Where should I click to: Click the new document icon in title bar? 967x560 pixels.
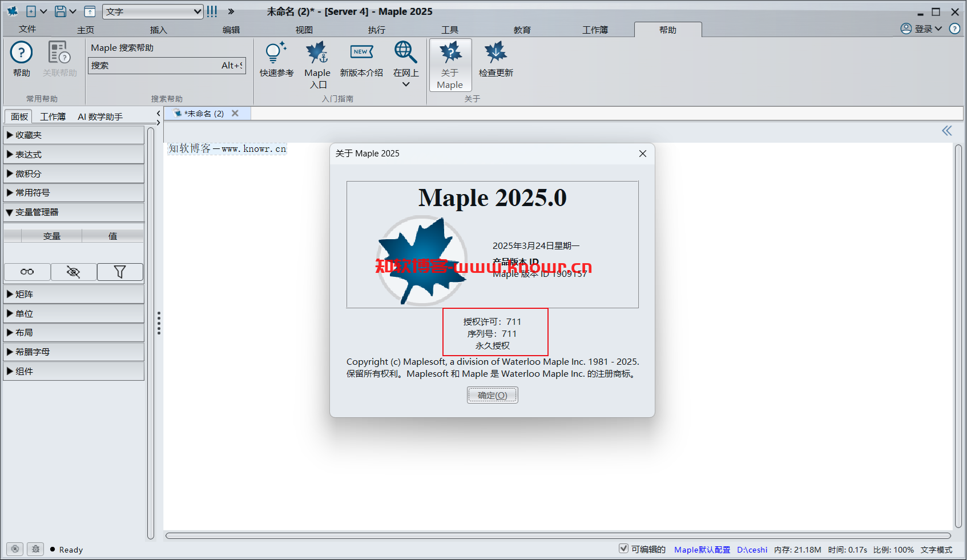click(31, 11)
